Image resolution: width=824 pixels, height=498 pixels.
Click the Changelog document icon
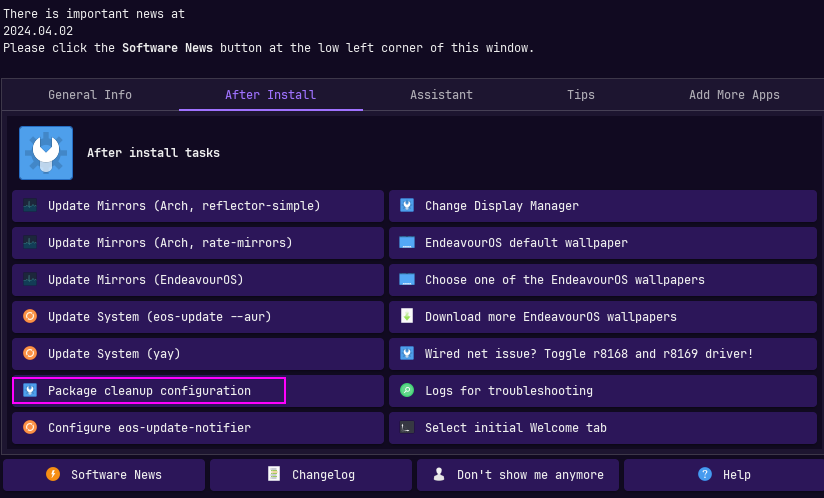(x=274, y=474)
